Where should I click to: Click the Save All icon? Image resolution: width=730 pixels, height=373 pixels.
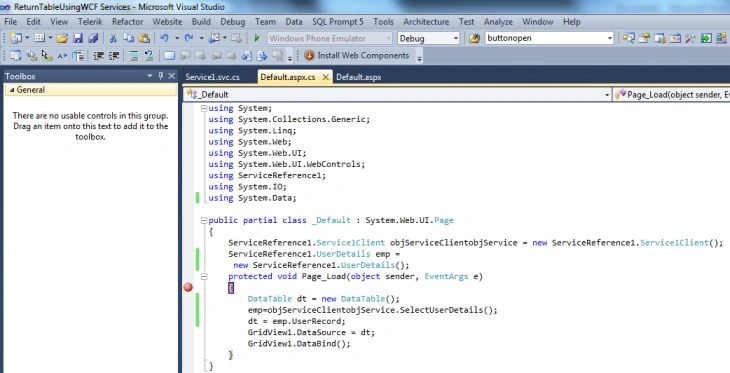pos(93,38)
